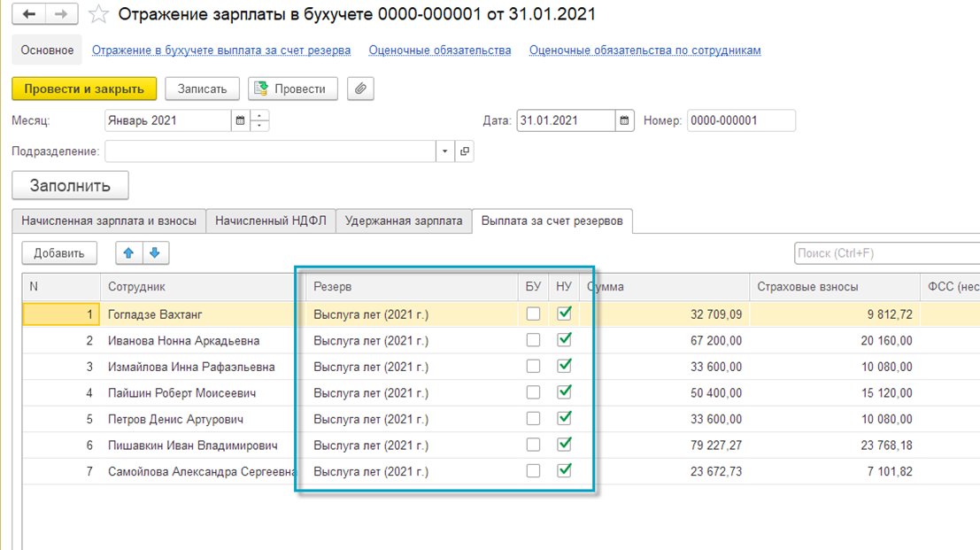The image size is (980, 550).
Task: Open calendar picker for Месяц field
Action: [x=240, y=120]
